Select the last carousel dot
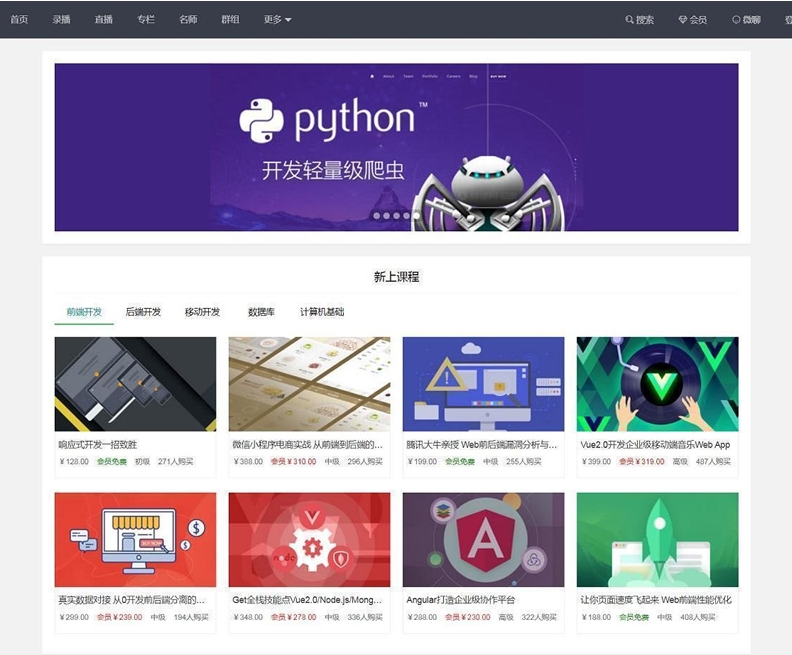 [x=417, y=216]
